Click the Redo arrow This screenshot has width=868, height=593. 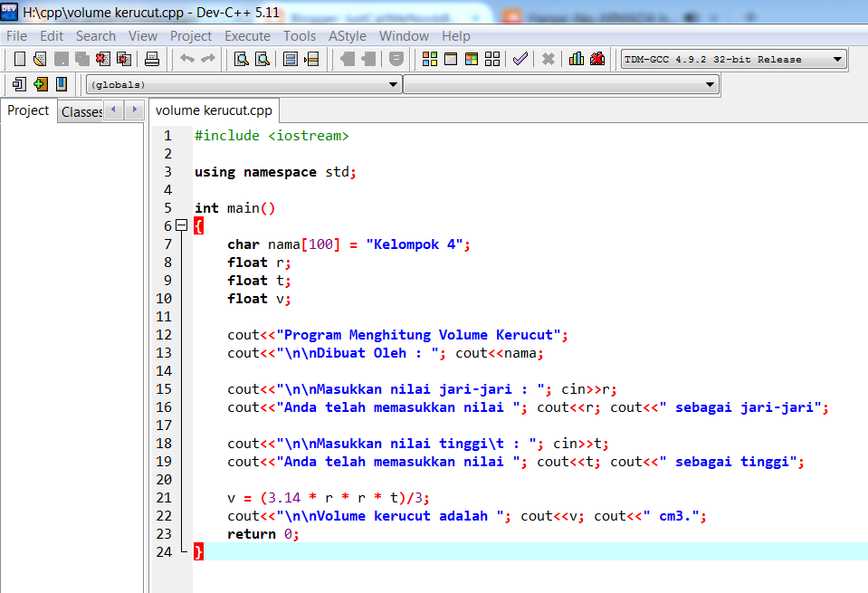[208, 59]
